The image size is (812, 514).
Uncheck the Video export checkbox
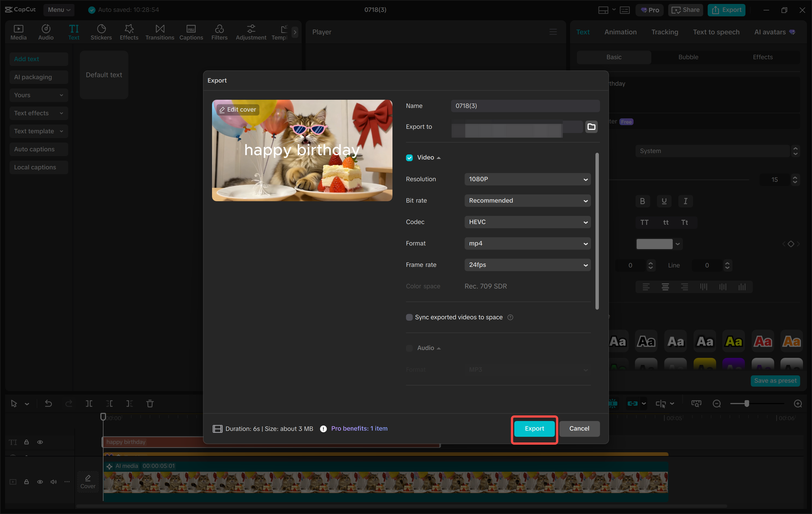point(409,158)
